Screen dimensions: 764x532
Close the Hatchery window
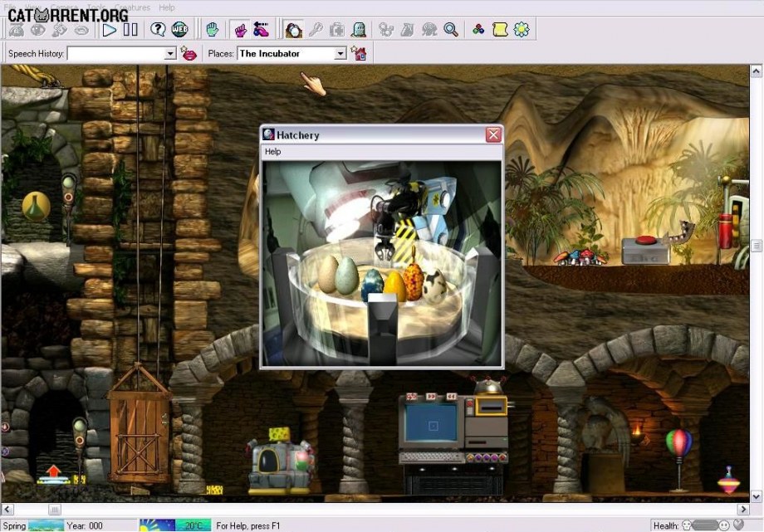click(493, 134)
